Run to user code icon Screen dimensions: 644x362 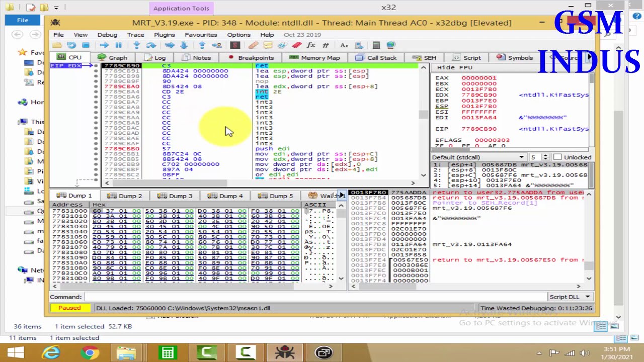pyautogui.click(x=217, y=45)
